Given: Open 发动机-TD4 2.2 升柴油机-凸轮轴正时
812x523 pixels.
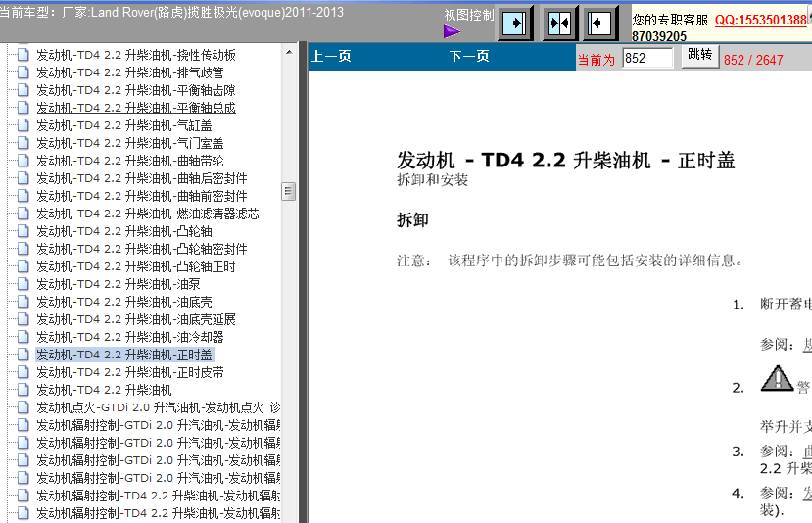Looking at the screenshot, I should point(136,266).
